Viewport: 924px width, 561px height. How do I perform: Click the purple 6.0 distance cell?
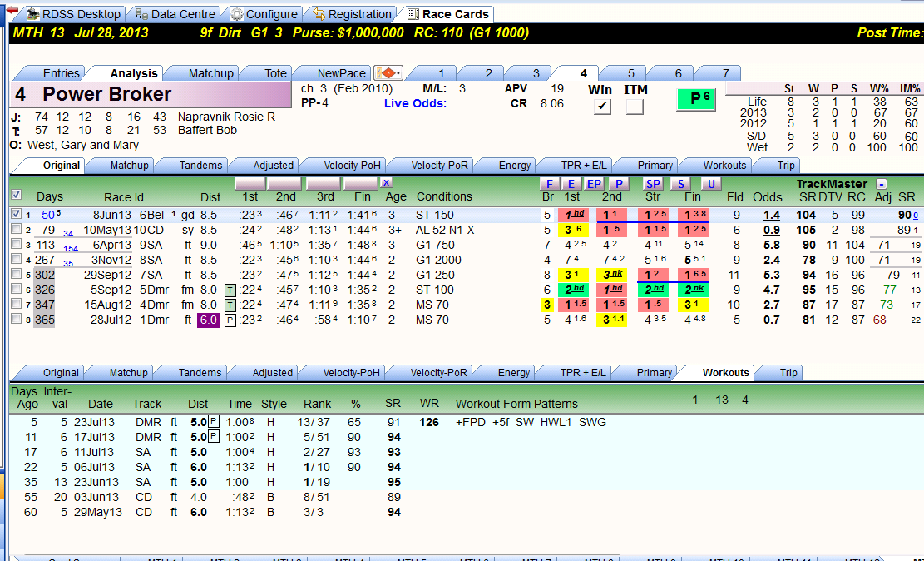[x=208, y=320]
